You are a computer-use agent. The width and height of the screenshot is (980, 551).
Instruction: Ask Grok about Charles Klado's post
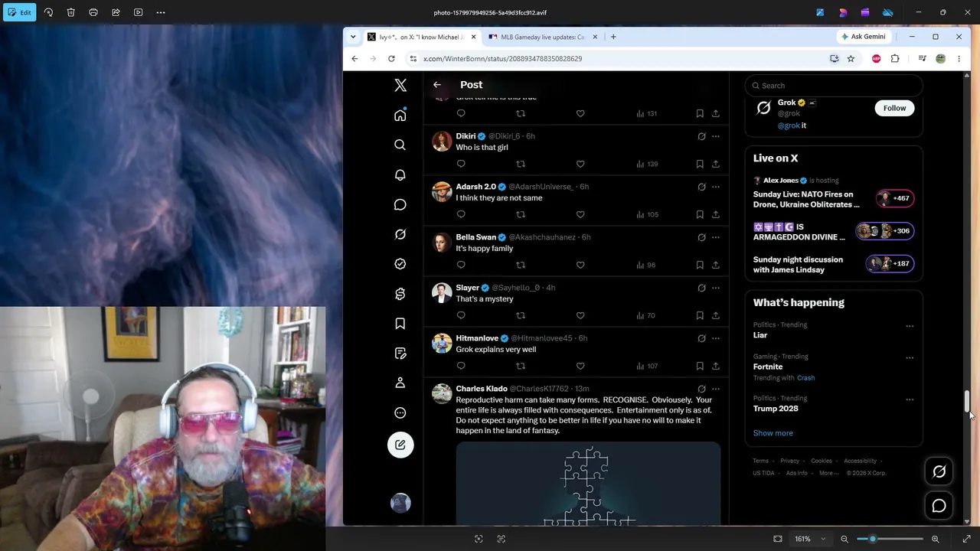click(x=701, y=389)
